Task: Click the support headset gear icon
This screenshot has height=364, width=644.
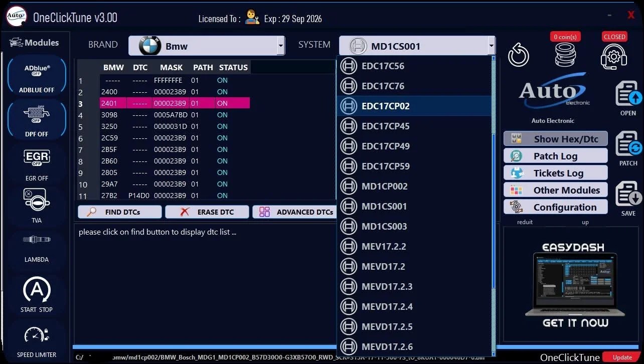Action: [x=614, y=56]
